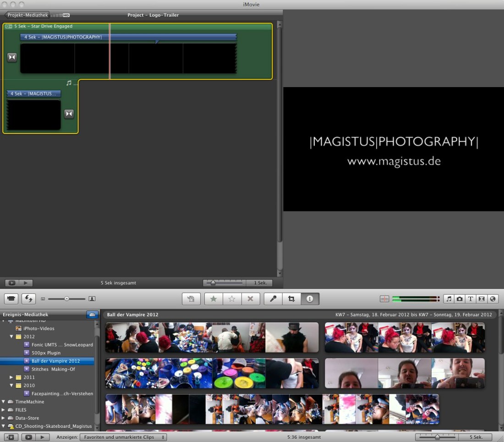Show the titles browser
This screenshot has height=442, width=504.
(471, 299)
